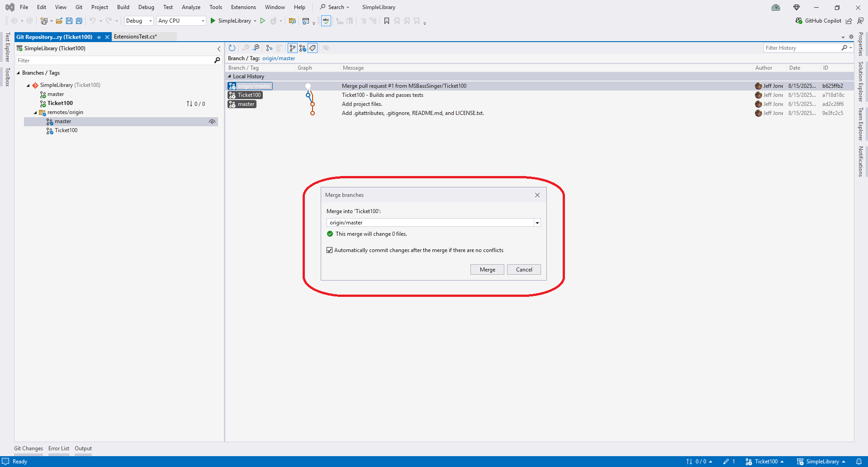Click the New Project toolbar icon
Image resolution: width=868 pixels, height=467 pixels.
[44, 21]
